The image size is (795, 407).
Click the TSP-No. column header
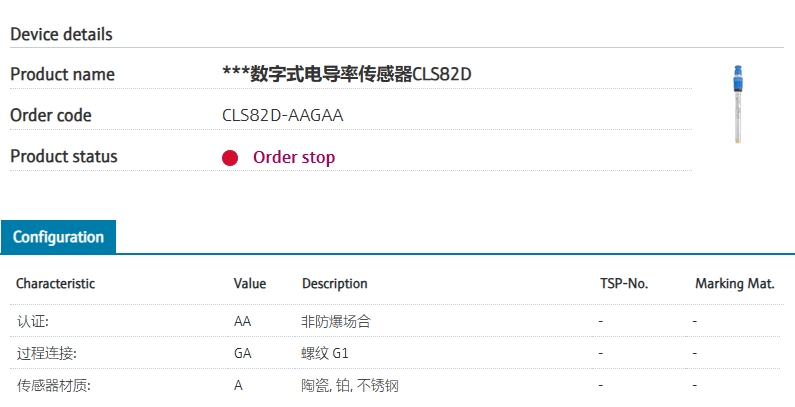coord(624,283)
